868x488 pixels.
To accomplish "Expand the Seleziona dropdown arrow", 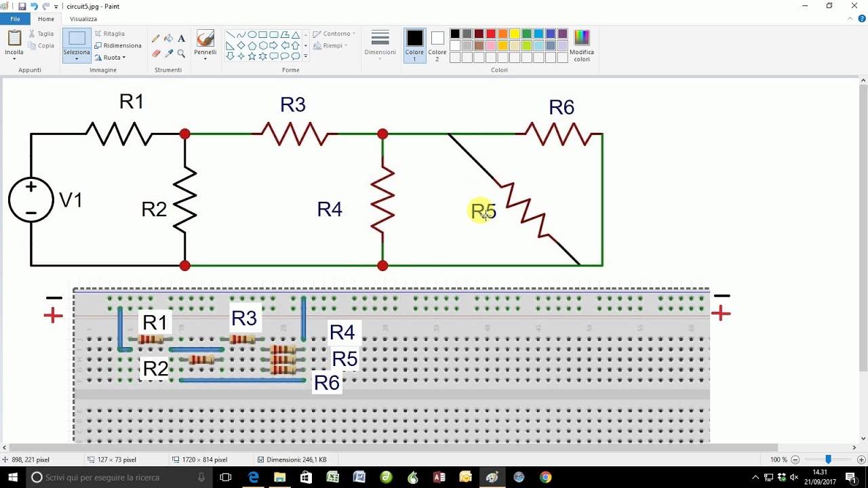I will coord(77,59).
